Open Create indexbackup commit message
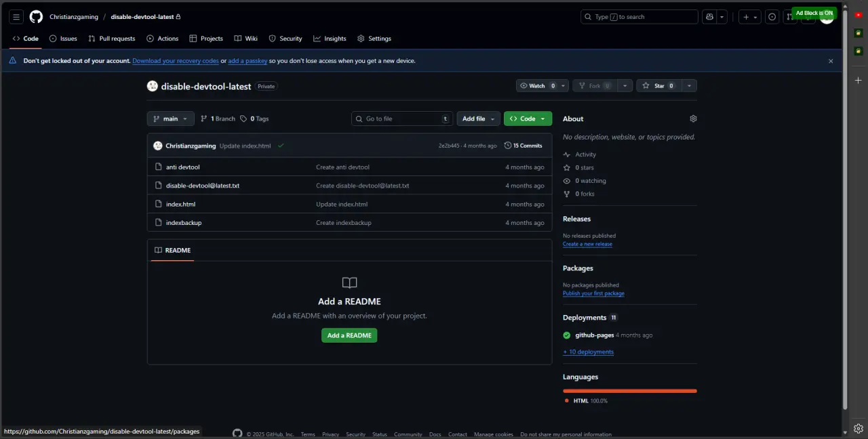The image size is (868, 439). (x=344, y=223)
